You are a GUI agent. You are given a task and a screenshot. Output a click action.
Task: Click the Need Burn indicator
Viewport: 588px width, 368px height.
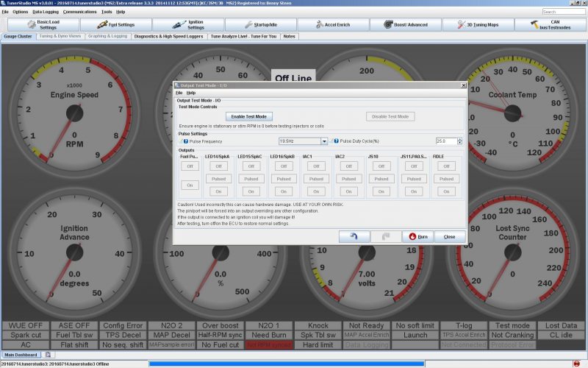tap(269, 335)
